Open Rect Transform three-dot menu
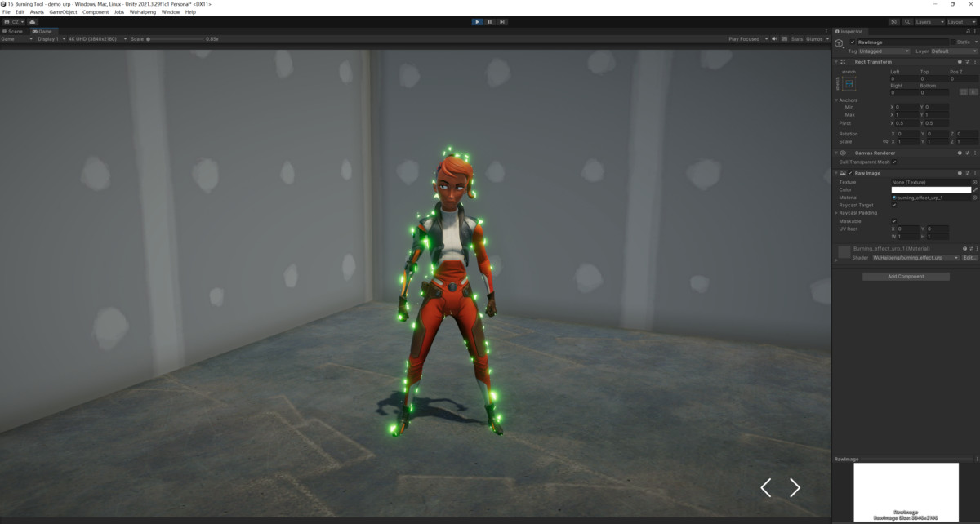The image size is (980, 524). tap(975, 62)
